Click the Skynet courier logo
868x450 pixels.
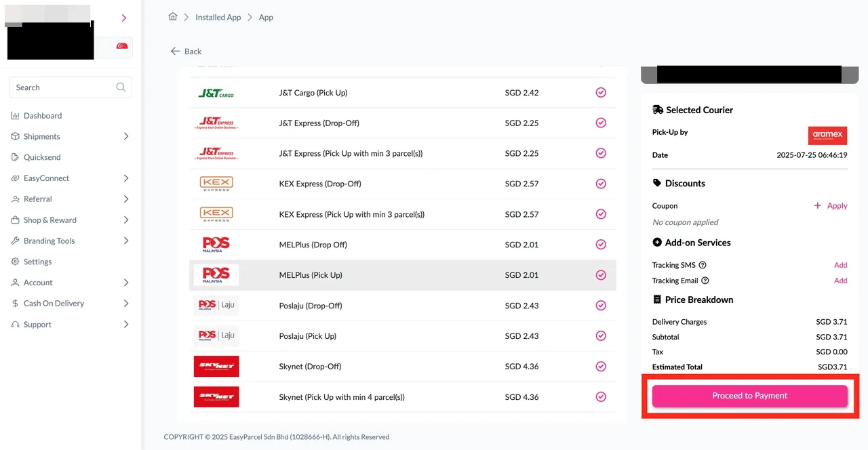click(216, 366)
